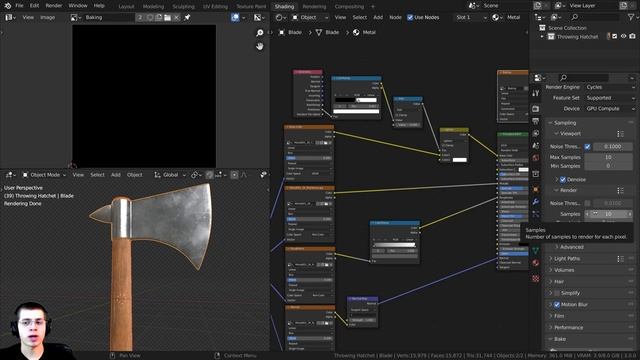640x360 pixels.
Task: Open image folder icon next to Baking
Action: tap(167, 18)
